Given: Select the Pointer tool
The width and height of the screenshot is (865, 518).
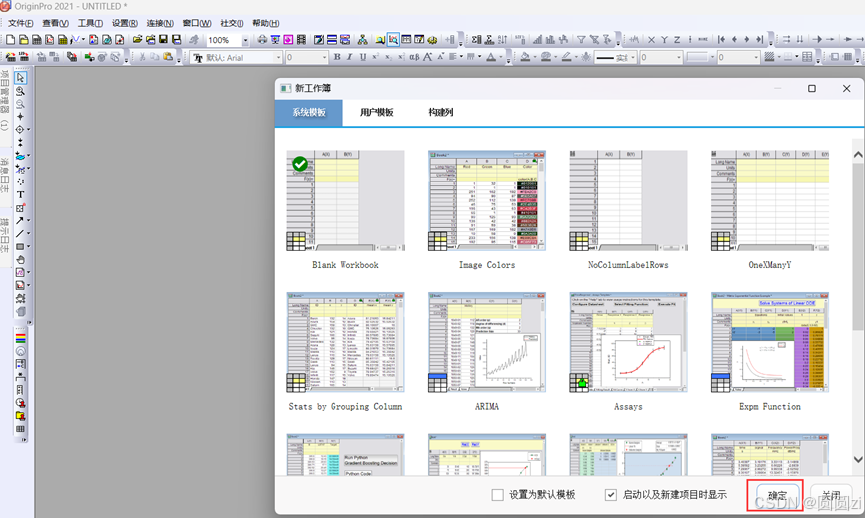Looking at the screenshot, I should tap(20, 78).
